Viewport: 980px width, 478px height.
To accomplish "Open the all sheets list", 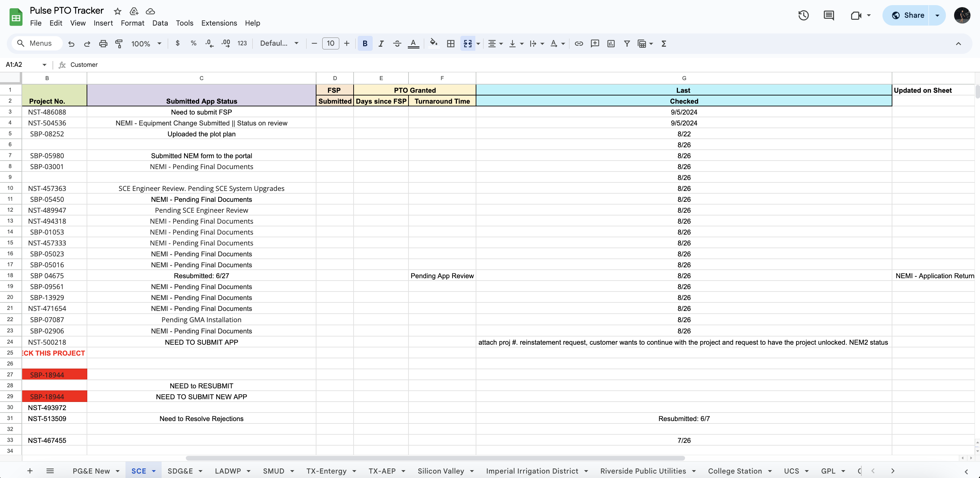I will point(50,471).
